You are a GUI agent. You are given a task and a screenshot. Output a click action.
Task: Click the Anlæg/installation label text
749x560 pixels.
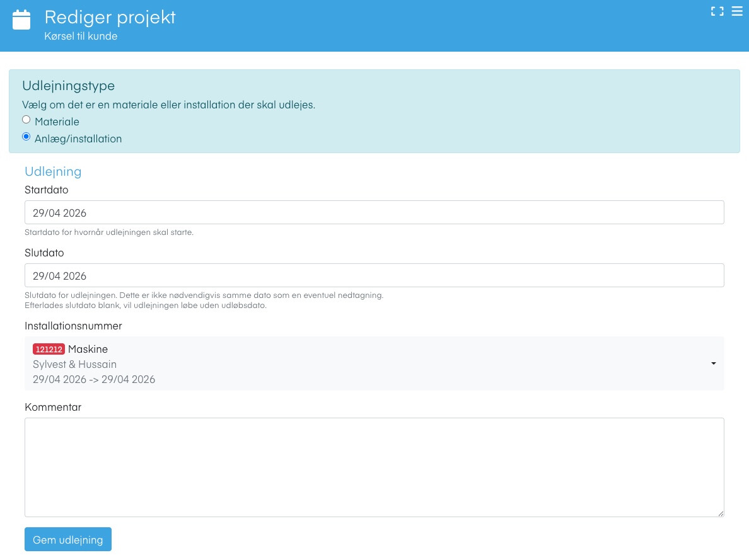click(x=78, y=139)
